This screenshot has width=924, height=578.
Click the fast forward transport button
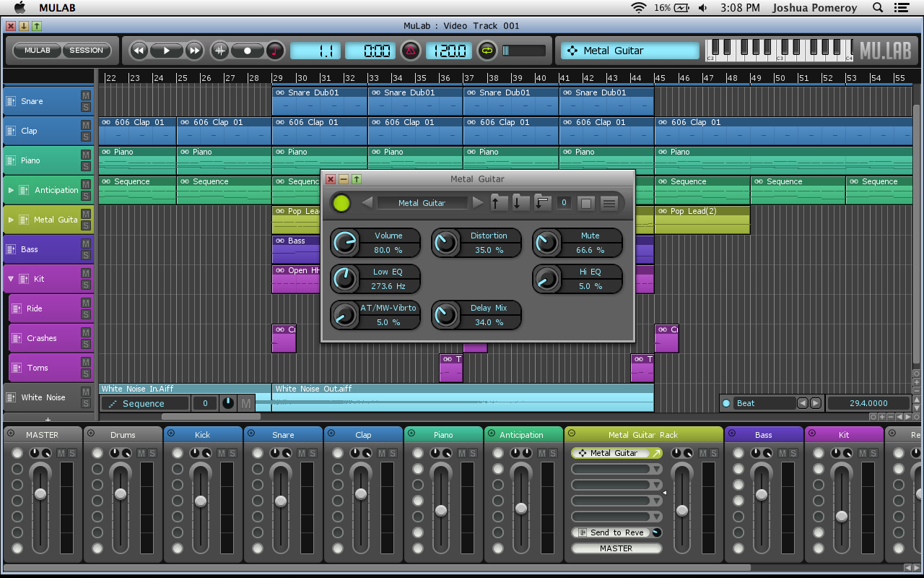tap(194, 51)
